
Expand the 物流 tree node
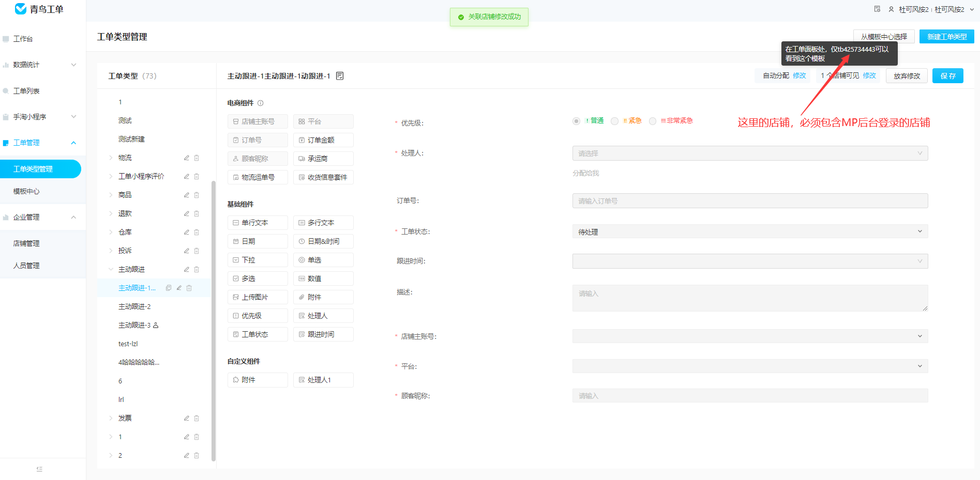coord(111,158)
